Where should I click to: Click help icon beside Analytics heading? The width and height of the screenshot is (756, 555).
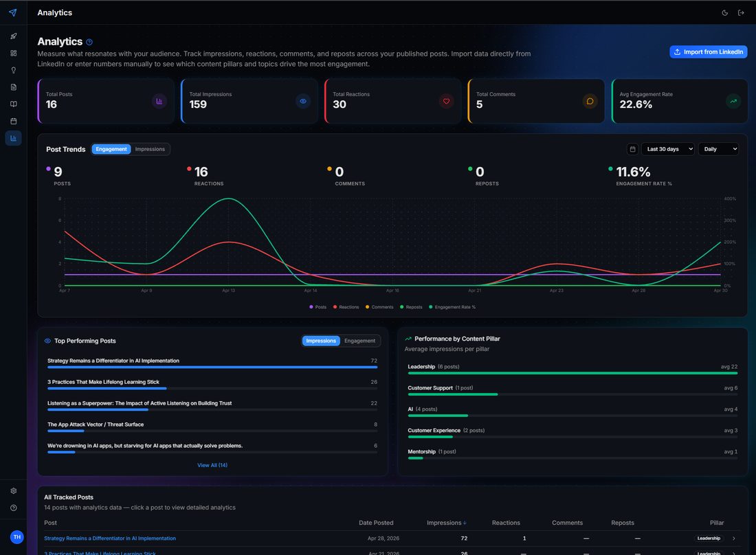[89, 43]
